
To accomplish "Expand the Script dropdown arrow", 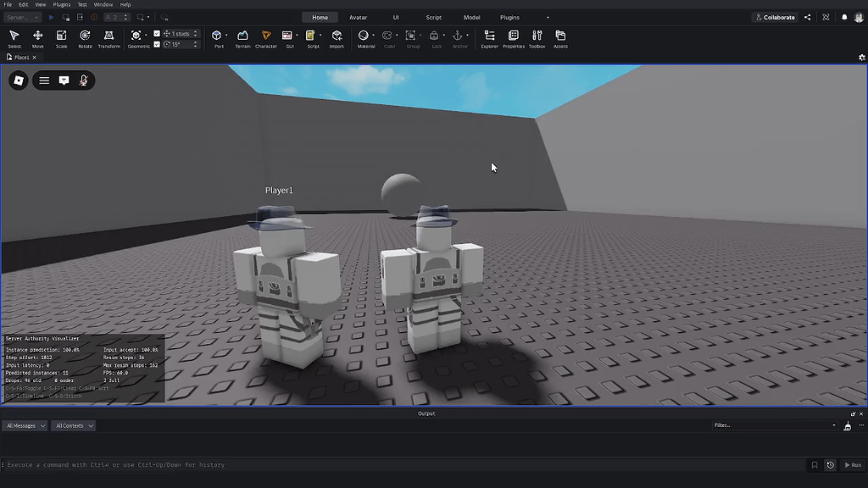I will (x=320, y=36).
